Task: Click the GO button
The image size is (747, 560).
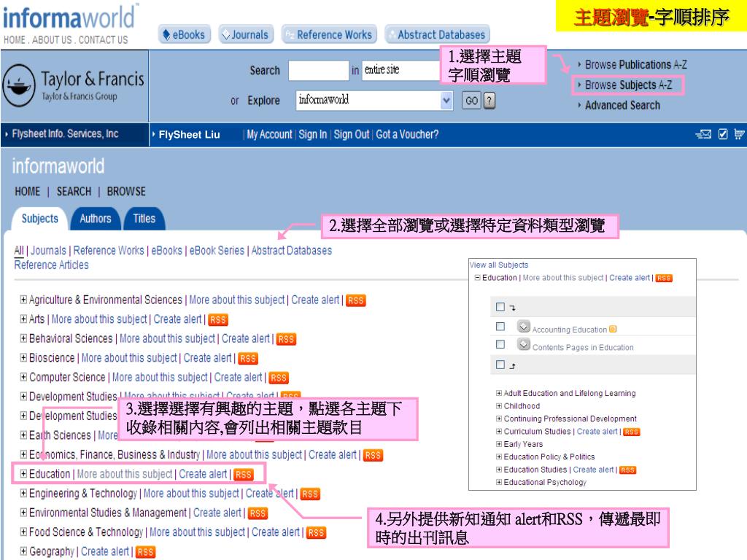Action: pyautogui.click(x=472, y=101)
